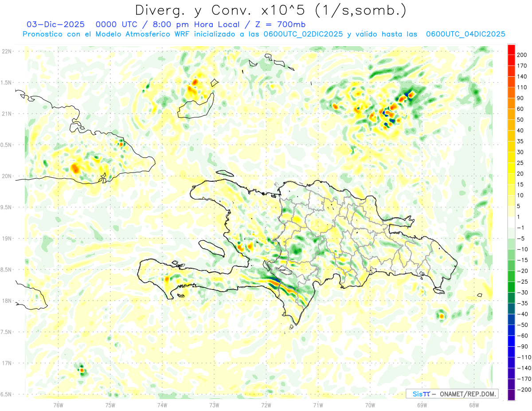532x411 pixels.
Task: Click the longitude label '75W'
Action: point(110,405)
